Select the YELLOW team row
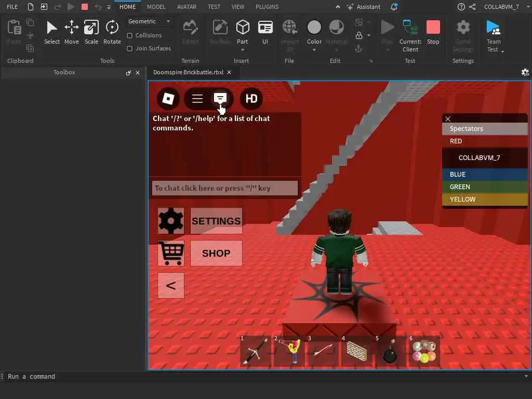The image size is (532, 399). (x=485, y=199)
